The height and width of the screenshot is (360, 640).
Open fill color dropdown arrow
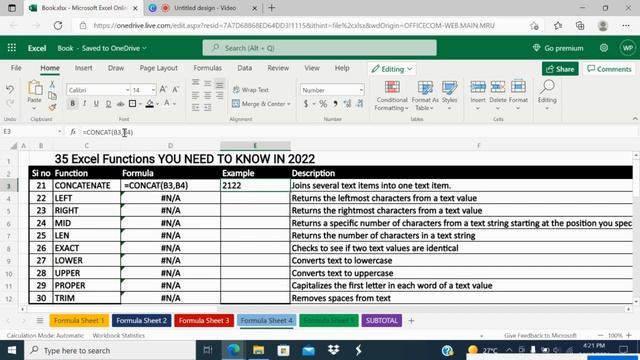coord(158,104)
